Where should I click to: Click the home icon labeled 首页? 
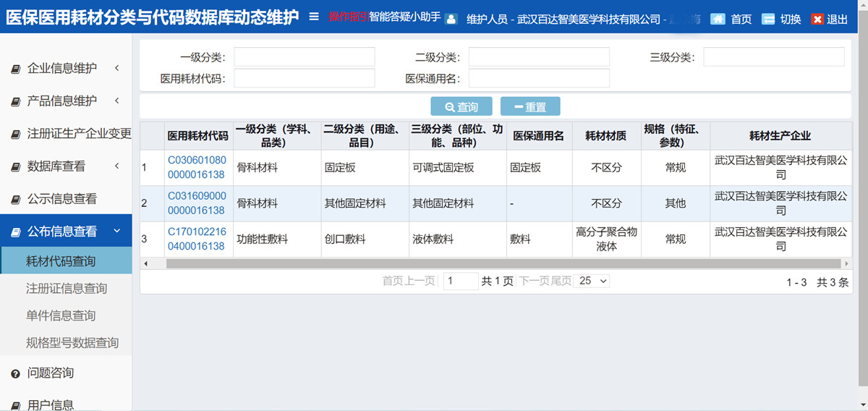(x=718, y=19)
